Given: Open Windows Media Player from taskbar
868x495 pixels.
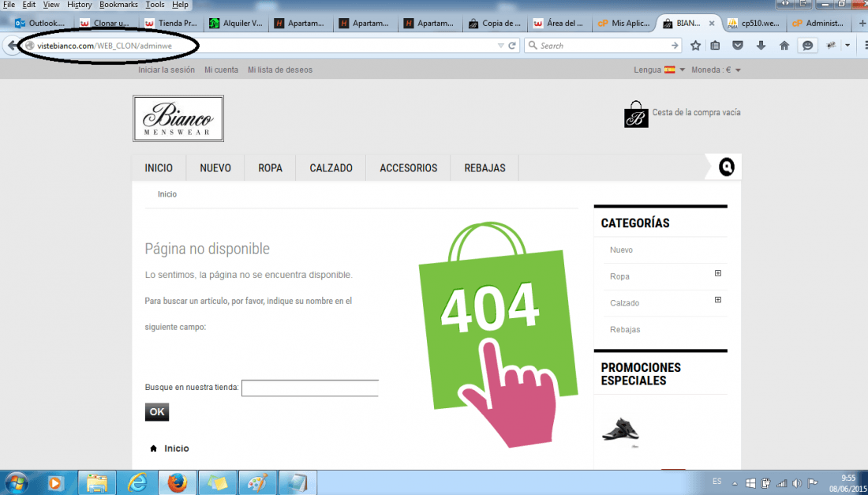Looking at the screenshot, I should (54, 483).
